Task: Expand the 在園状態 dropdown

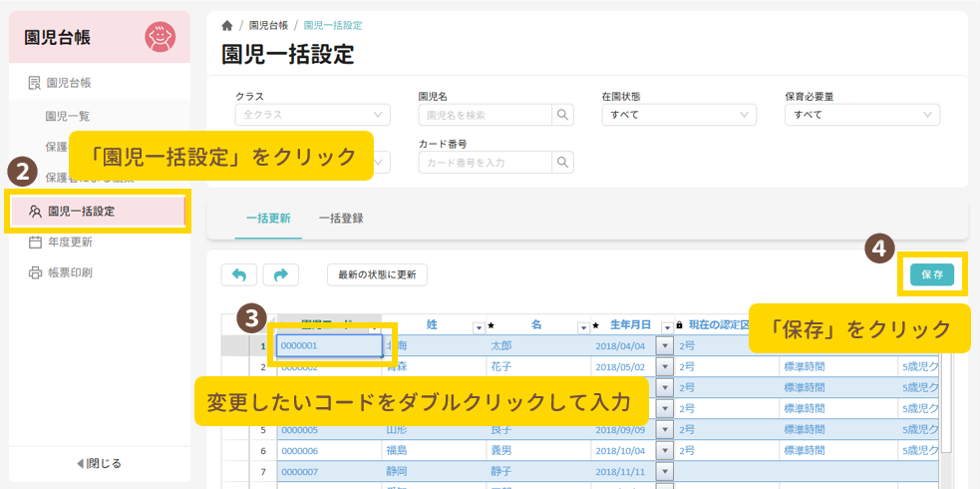Action: pos(679,115)
